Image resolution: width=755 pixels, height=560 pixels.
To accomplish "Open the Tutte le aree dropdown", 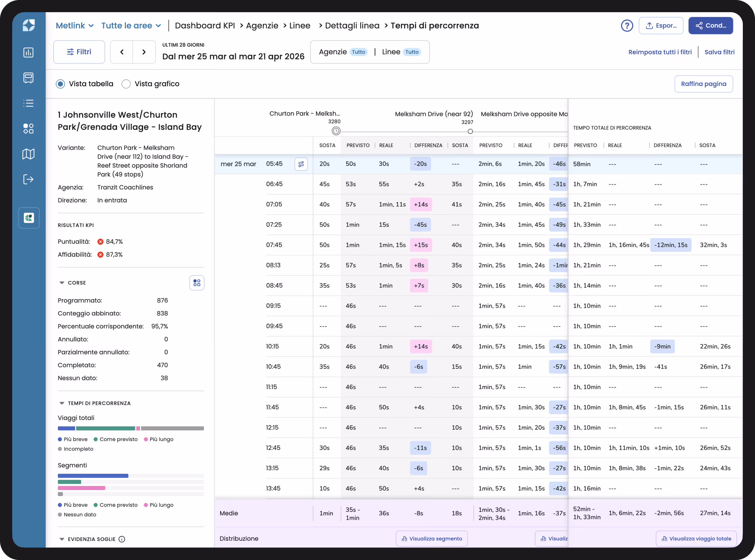I will point(131,26).
